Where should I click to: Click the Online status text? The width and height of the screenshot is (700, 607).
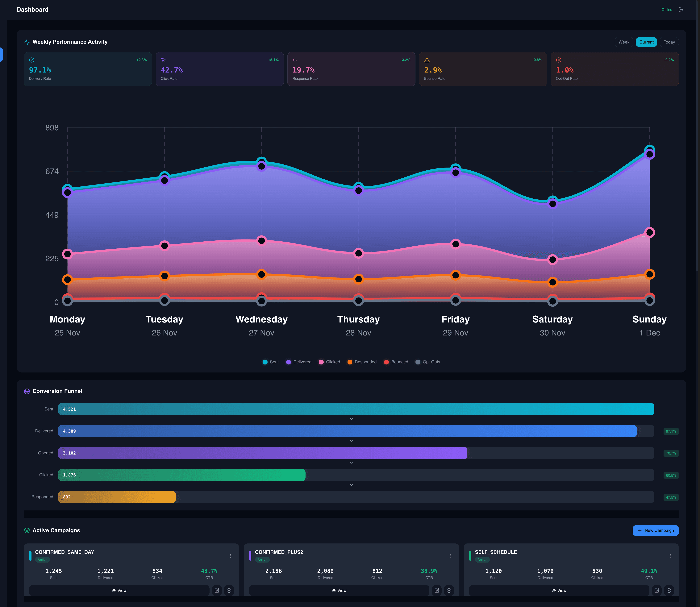coord(666,10)
